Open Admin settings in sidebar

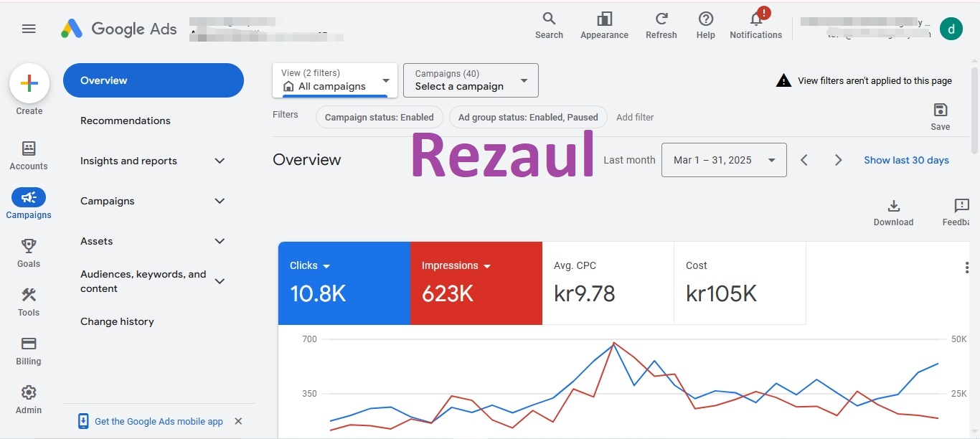(29, 400)
